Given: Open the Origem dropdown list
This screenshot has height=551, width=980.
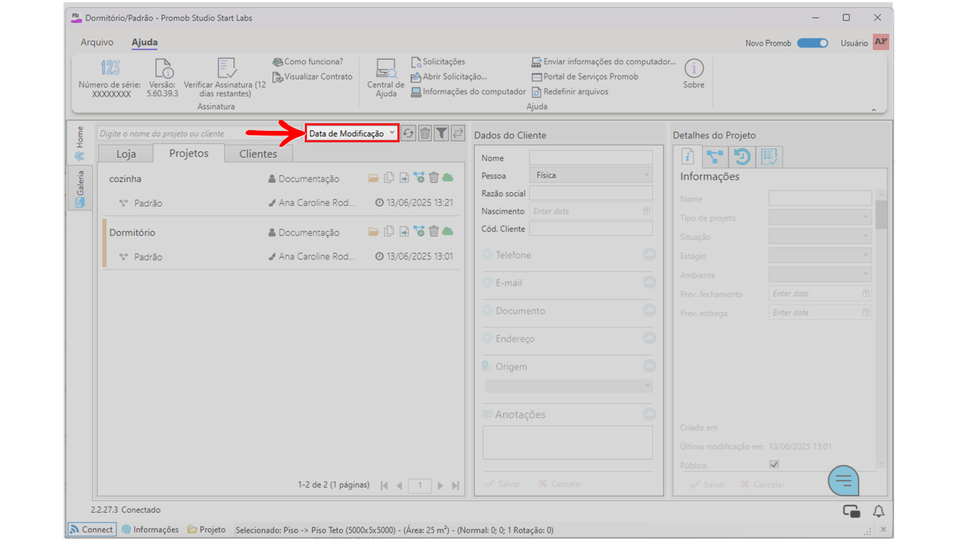Looking at the screenshot, I should click(568, 386).
